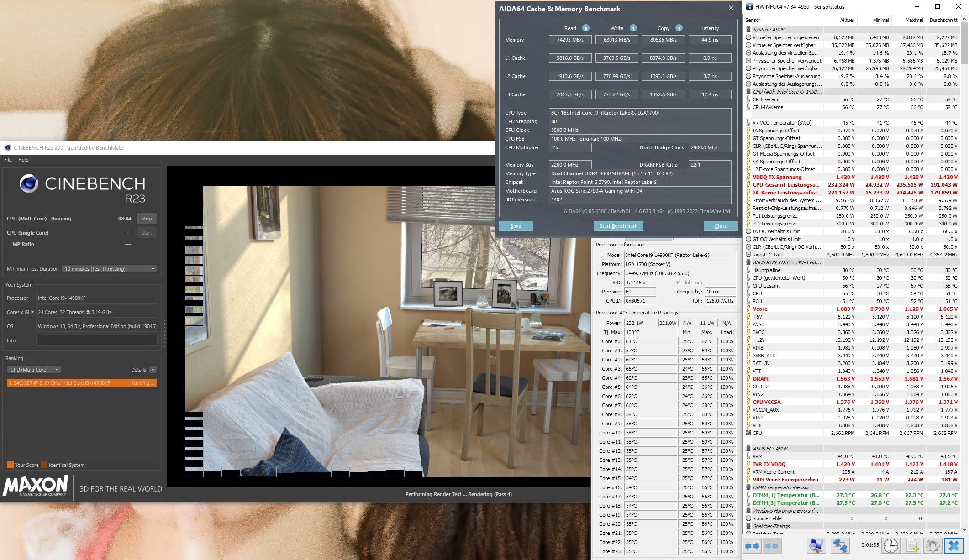Click the Cinebench sphere logo
969x560 pixels.
click(29, 183)
